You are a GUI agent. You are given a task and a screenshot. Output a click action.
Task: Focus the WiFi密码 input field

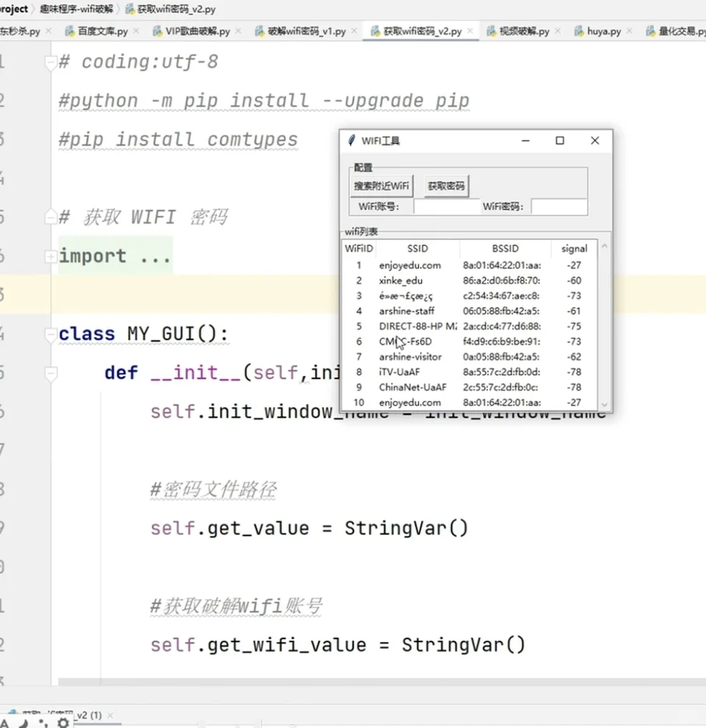coord(559,206)
